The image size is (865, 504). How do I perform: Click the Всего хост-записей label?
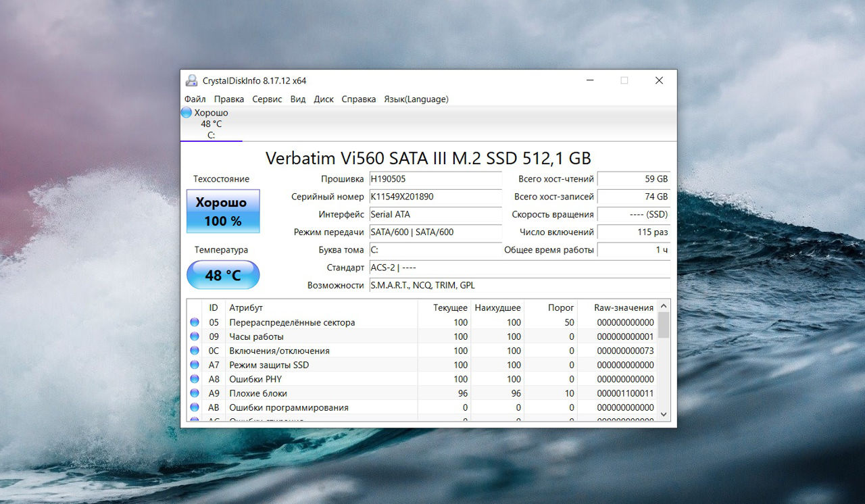coord(553,197)
